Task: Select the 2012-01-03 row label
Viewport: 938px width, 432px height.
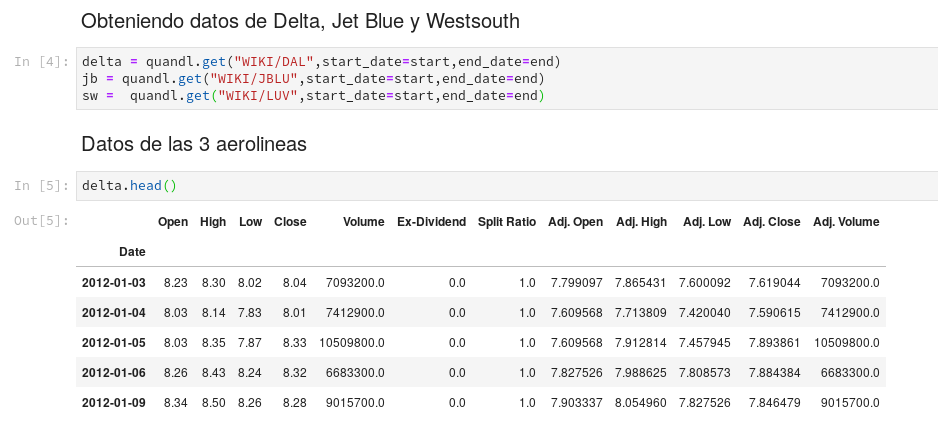Action: [113, 283]
